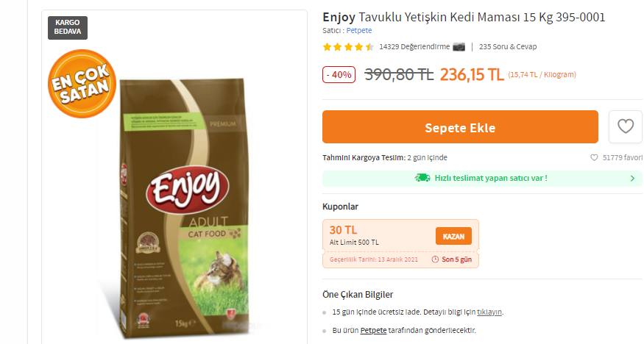Open the 235 Soru & Cevap section
Image resolution: width=644 pixels, height=344 pixels.
508,47
